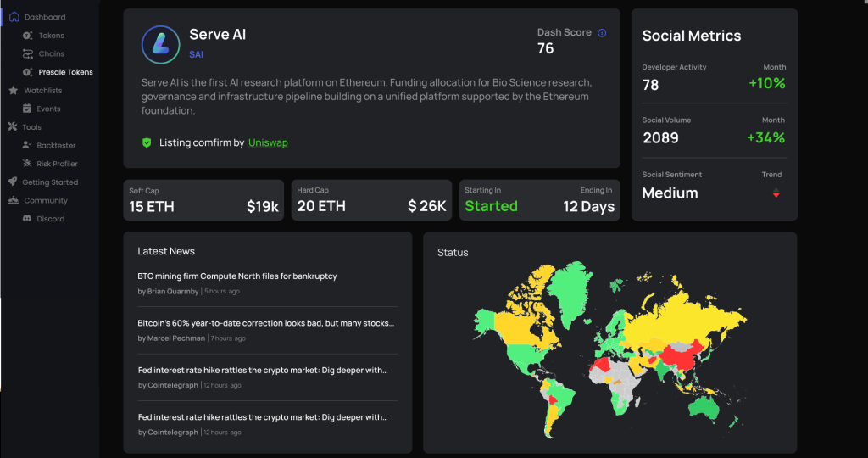
Task: Click the Events calendar icon
Action: 26,109
